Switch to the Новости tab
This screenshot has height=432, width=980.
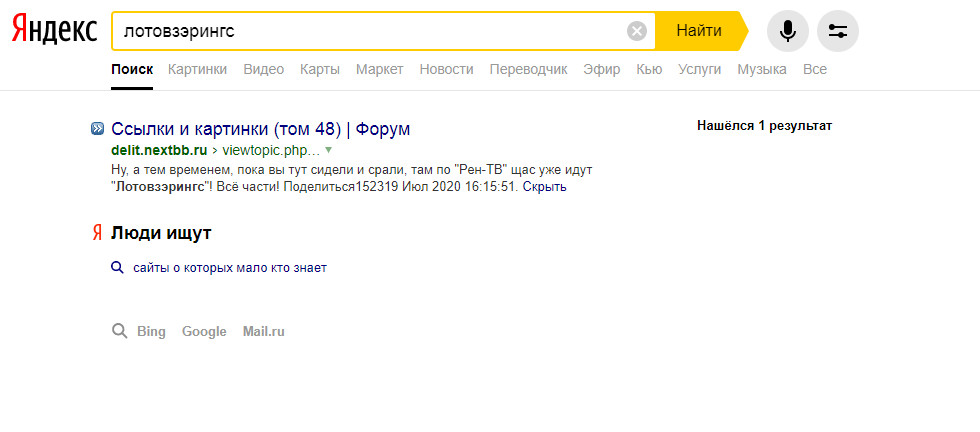[x=446, y=69]
